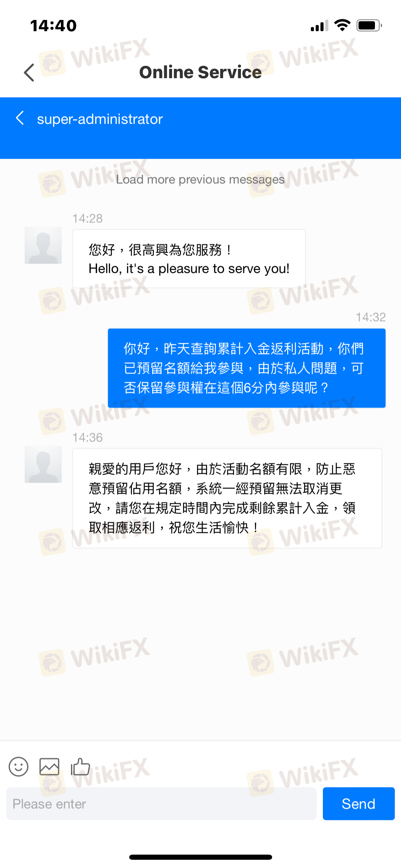The width and height of the screenshot is (401, 868).
Task: Tap the agent avatar beside the 14:28 message
Action: coord(43,245)
